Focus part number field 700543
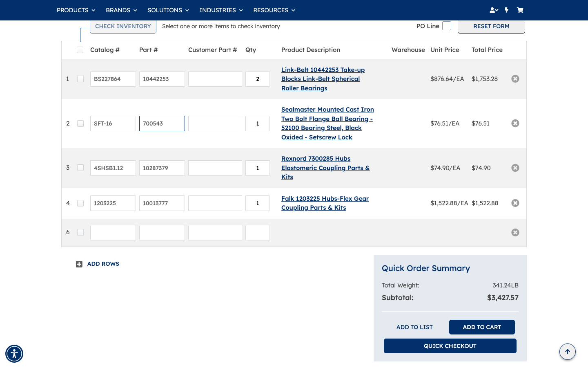588x368 pixels. 162,123
